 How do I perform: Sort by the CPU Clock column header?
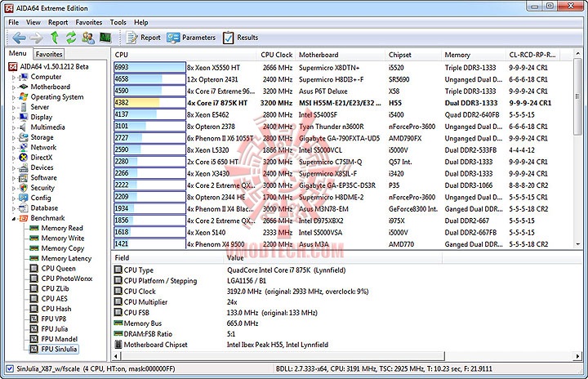(x=276, y=55)
